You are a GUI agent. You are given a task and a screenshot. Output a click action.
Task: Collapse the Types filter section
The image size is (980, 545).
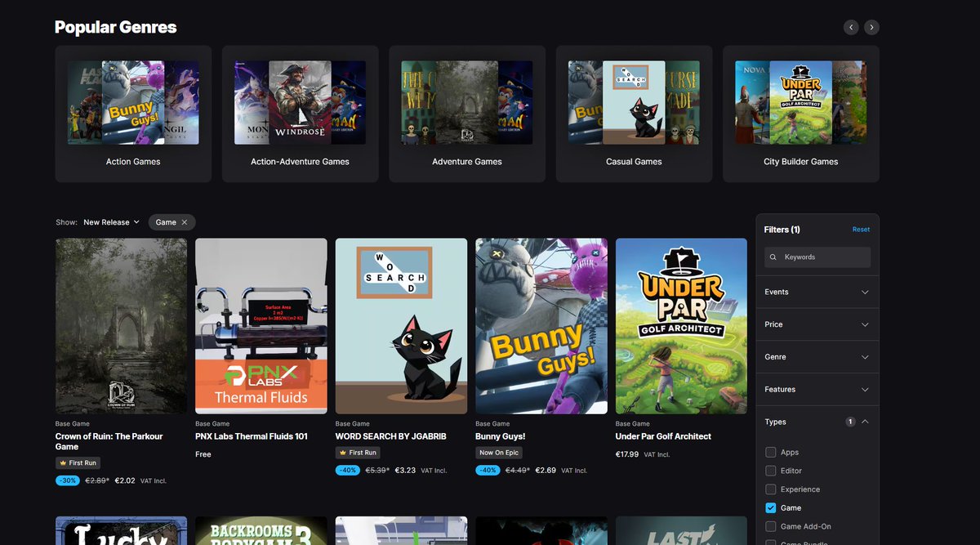pos(817,422)
